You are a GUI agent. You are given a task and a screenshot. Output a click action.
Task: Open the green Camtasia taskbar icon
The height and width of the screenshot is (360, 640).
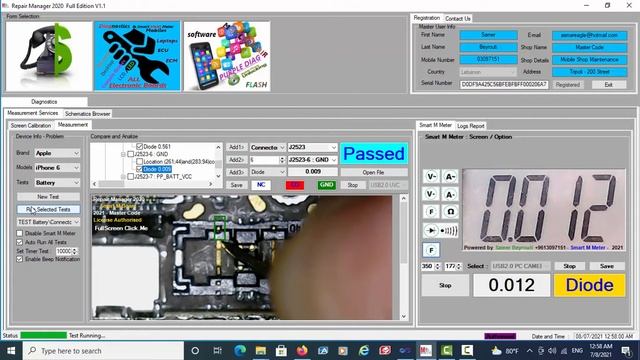click(446, 351)
